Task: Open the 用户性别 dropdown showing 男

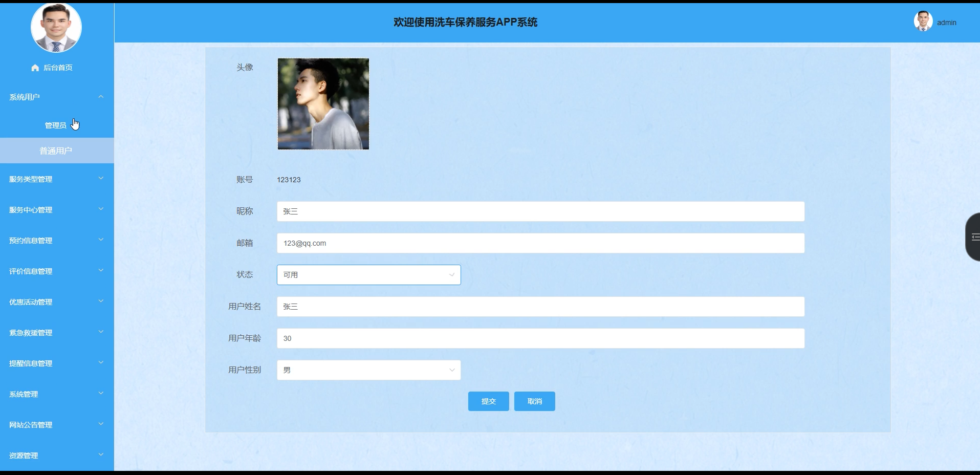Action: point(369,370)
